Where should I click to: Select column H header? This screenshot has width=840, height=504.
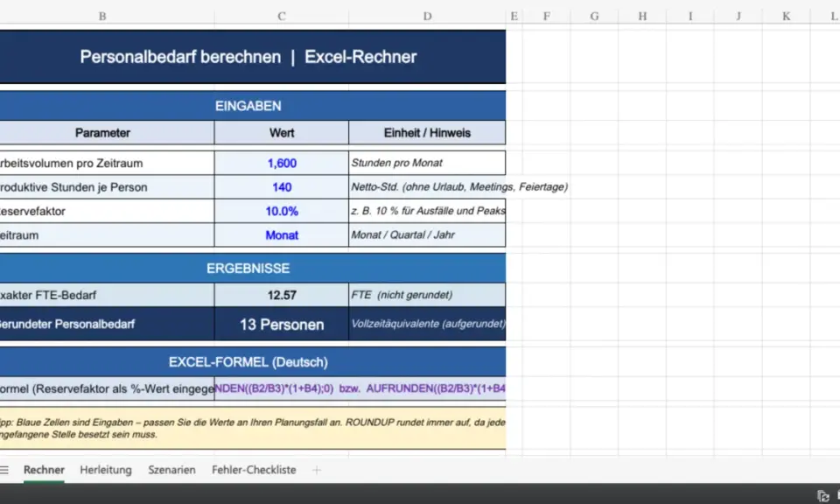(x=642, y=16)
